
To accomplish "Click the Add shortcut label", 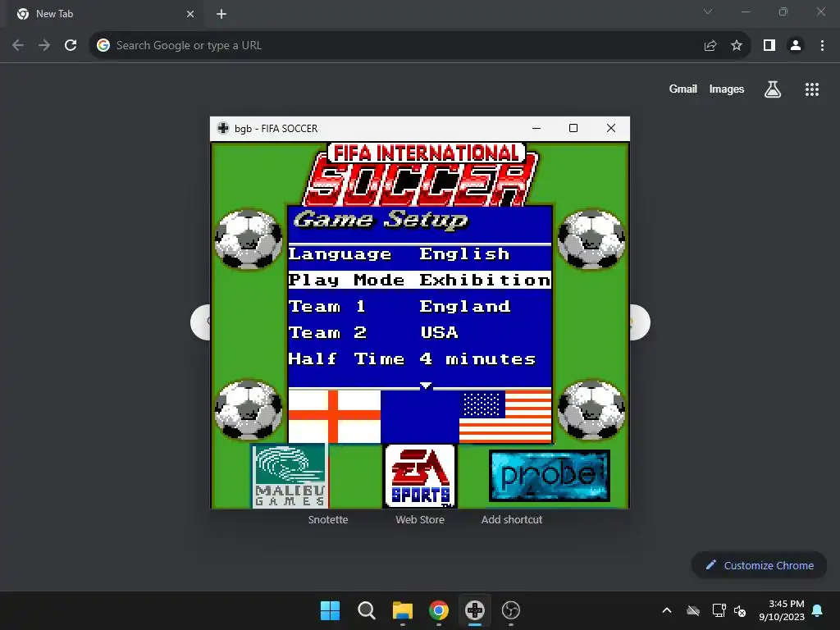I will (512, 519).
